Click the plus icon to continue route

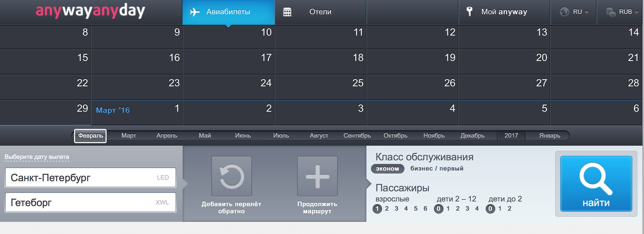click(x=317, y=176)
